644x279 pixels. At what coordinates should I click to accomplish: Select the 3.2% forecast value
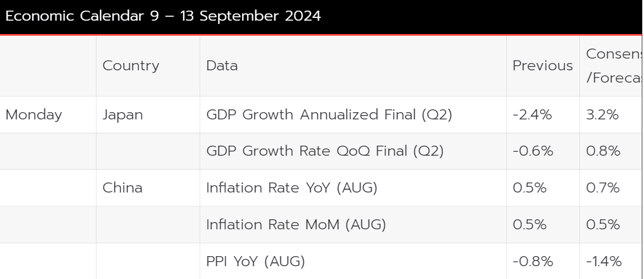[602, 114]
